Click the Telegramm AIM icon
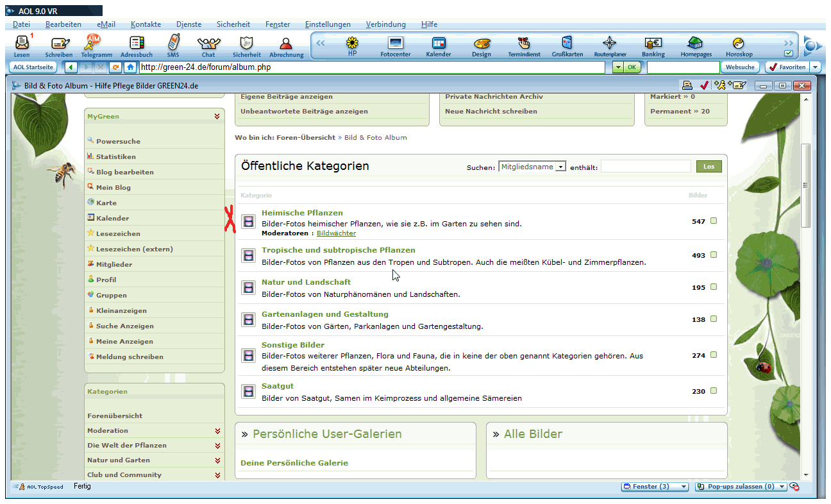This screenshot has height=504, width=831. click(94, 42)
